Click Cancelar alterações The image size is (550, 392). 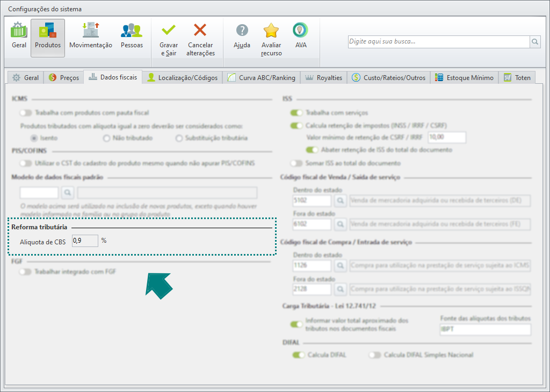coord(200,39)
